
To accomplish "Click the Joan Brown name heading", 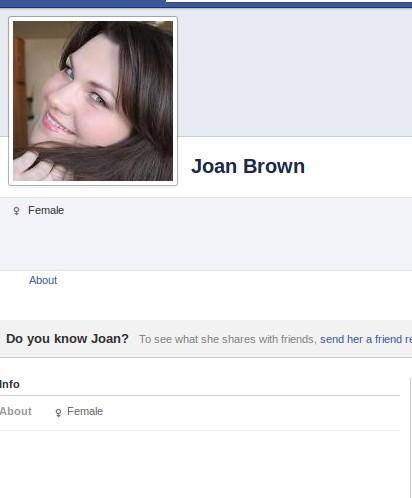I will 248,166.
